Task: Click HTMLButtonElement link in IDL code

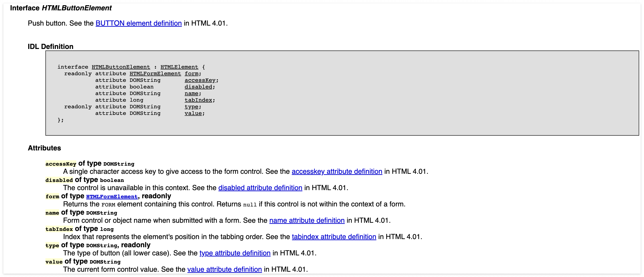Action: (121, 67)
